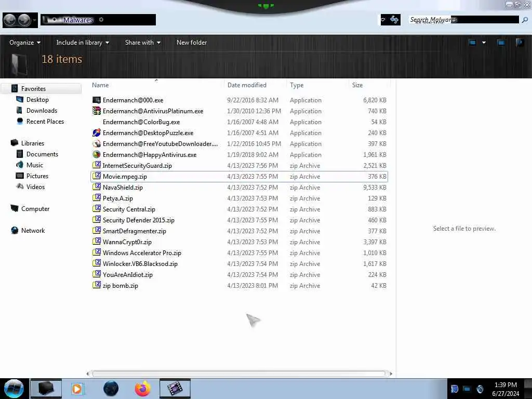
Task: Select Movie.mpeg.zip archive icon
Action: [x=97, y=176]
